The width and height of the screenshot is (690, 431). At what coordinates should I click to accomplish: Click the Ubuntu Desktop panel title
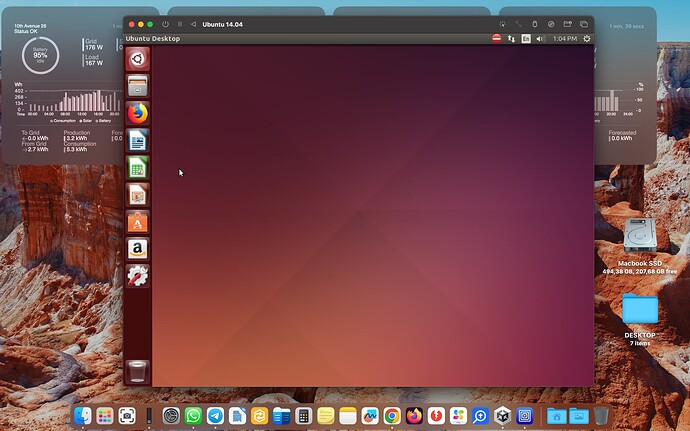click(x=153, y=39)
